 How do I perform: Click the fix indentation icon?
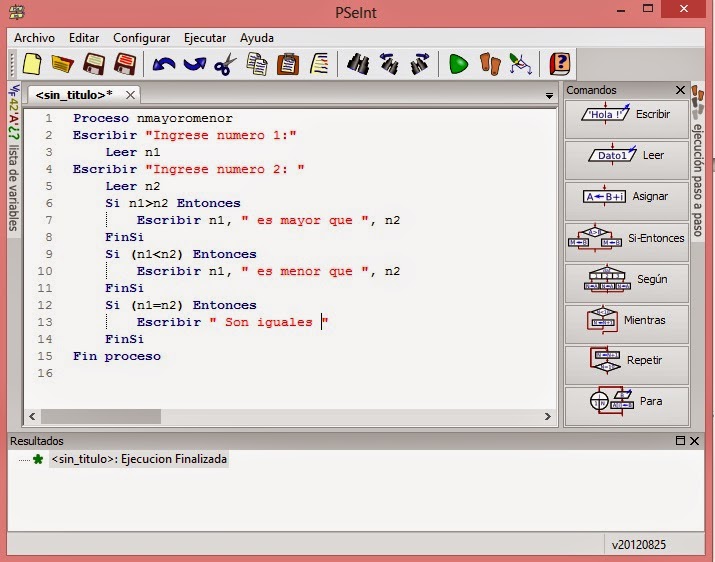click(x=319, y=64)
